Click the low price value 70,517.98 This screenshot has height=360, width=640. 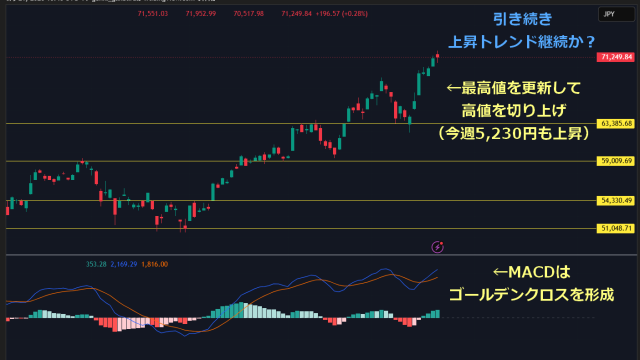[x=249, y=14]
